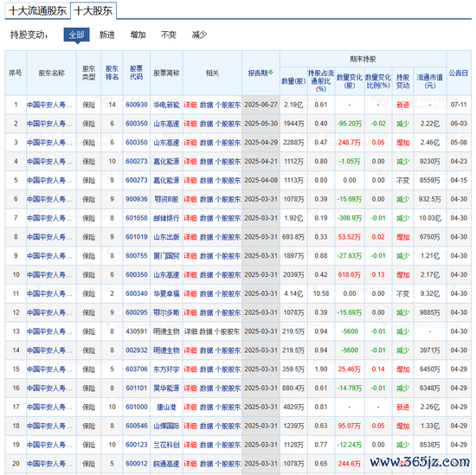Open 兰花科创 stock link

pos(166,445)
